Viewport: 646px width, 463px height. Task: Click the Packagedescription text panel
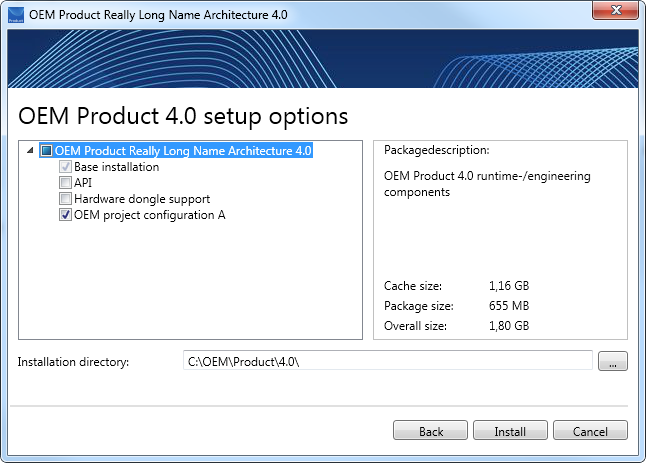tap(500, 240)
